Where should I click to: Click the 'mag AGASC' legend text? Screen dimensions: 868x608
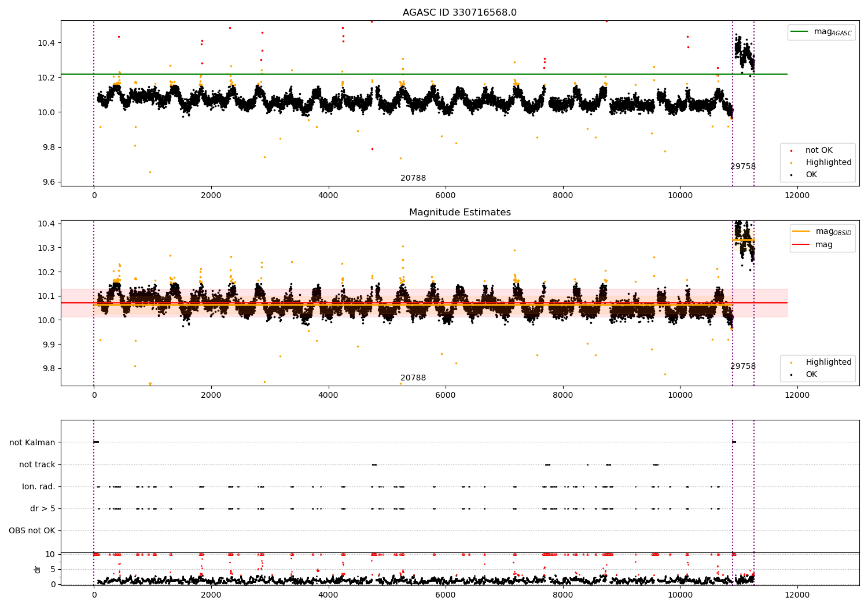[833, 32]
